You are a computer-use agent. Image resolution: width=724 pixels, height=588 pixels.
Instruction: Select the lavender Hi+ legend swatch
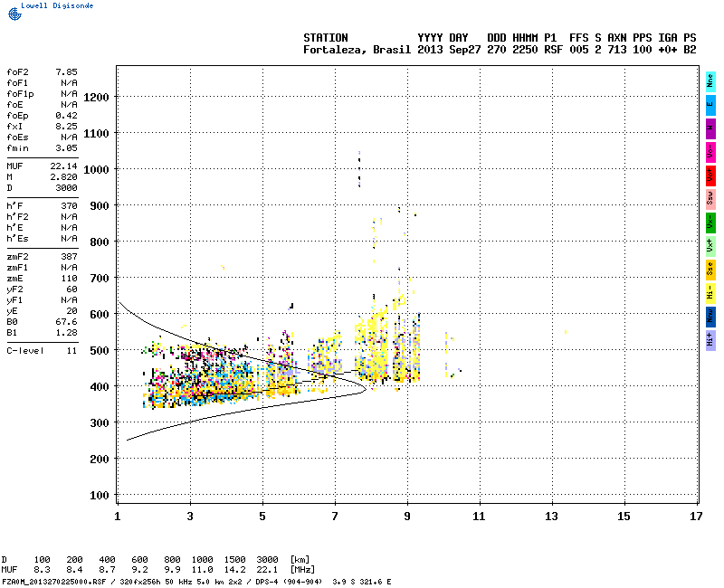(x=710, y=340)
